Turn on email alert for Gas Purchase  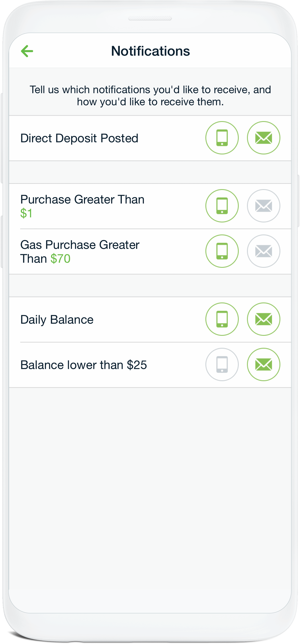point(264,251)
